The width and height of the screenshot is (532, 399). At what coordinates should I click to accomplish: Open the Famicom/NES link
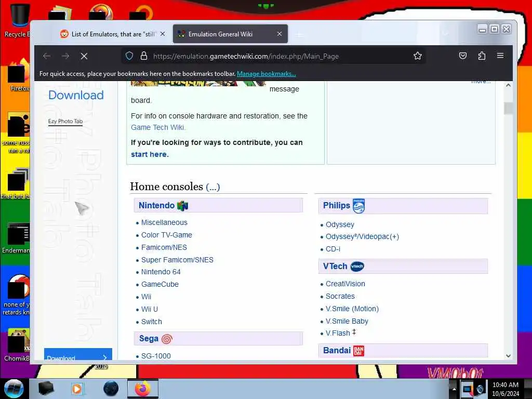tap(164, 248)
